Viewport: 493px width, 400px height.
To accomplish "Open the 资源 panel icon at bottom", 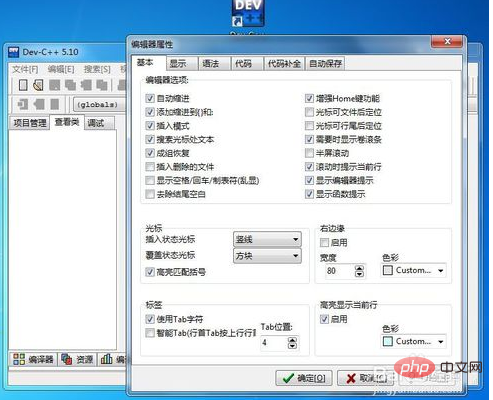I will click(67, 359).
